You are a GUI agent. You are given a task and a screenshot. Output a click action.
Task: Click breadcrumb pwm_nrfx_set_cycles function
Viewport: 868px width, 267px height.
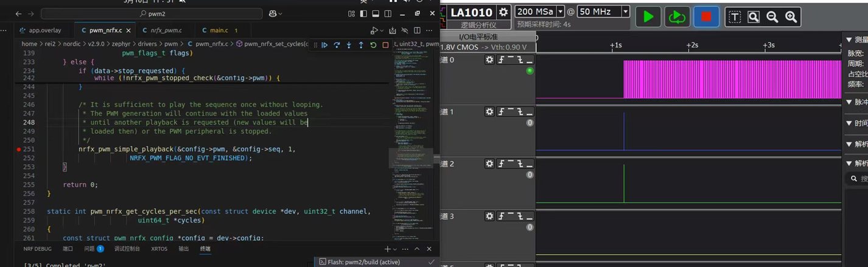pos(275,44)
